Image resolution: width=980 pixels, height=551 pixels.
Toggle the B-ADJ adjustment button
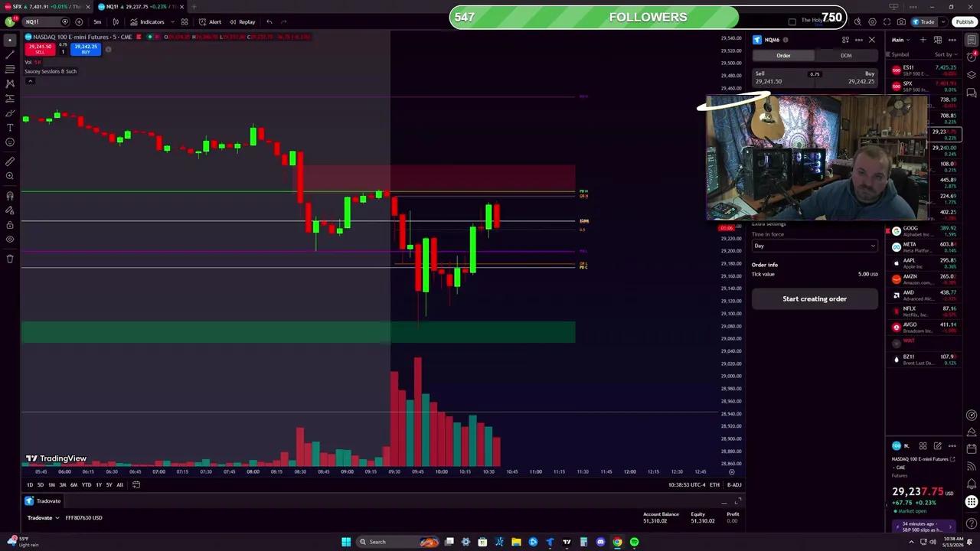point(734,484)
